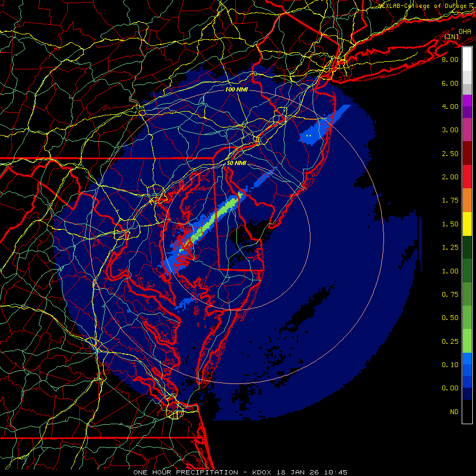Viewport: 476px width, 476px height.
Task: Click the 50 NMI range ring label
Action: (x=236, y=163)
